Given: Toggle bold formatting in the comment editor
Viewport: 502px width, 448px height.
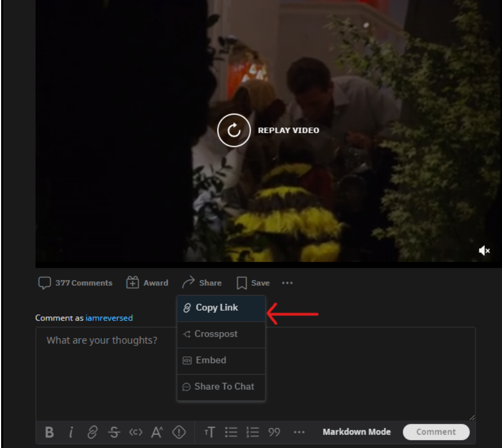Looking at the screenshot, I should coord(50,433).
